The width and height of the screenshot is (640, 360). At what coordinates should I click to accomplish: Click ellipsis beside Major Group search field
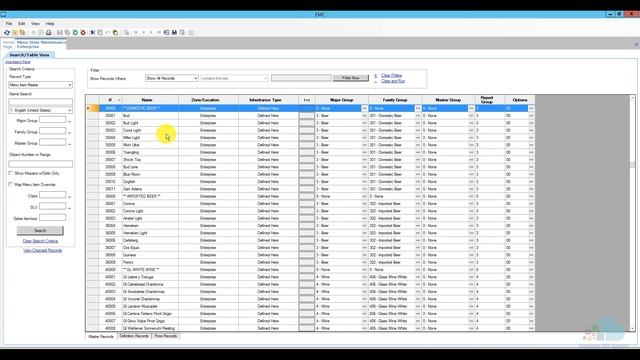click(69, 121)
